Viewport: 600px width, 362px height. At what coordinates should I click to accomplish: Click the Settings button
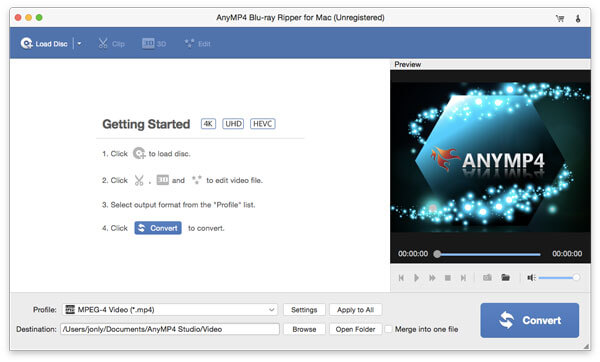point(304,310)
